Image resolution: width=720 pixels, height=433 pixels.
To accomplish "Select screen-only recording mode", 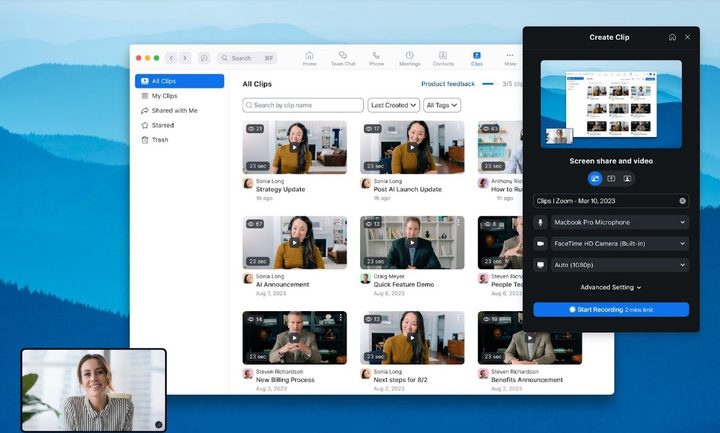I will pos(611,178).
